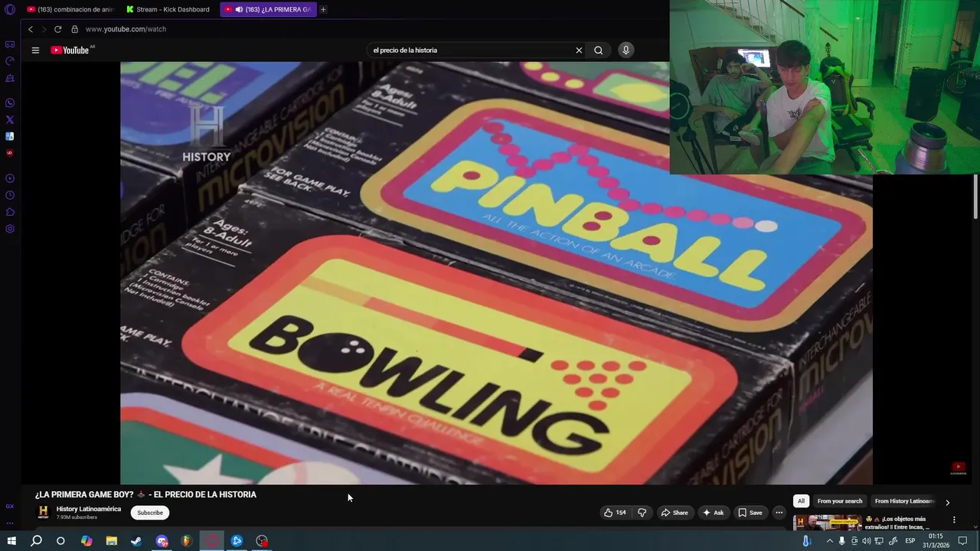The height and width of the screenshot is (551, 980).
Task: Open Opera GX from the taskbar
Action: pos(211,541)
